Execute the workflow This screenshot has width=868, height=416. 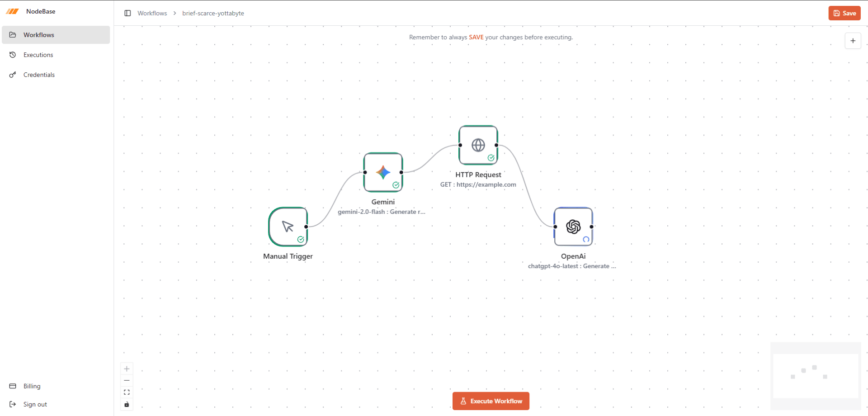click(x=491, y=401)
